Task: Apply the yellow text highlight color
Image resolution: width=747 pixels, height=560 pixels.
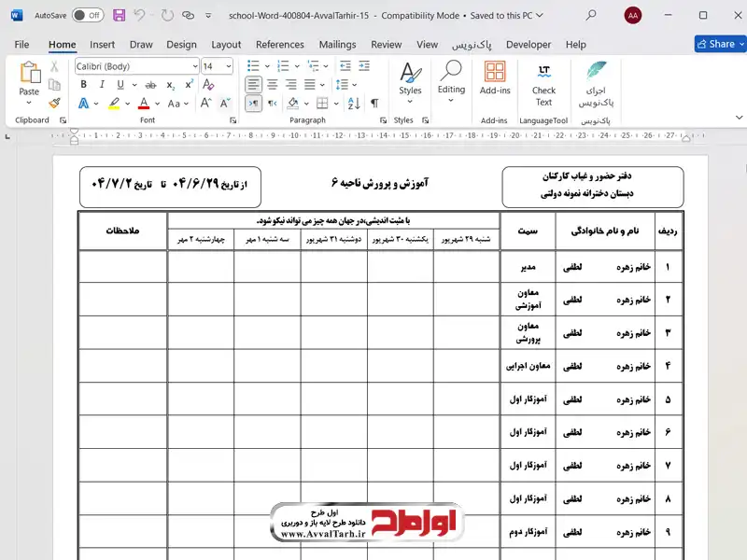Action: point(114,104)
